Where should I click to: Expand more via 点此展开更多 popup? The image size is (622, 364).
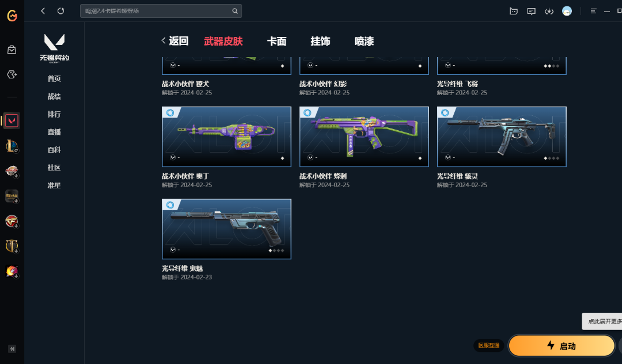pos(602,321)
